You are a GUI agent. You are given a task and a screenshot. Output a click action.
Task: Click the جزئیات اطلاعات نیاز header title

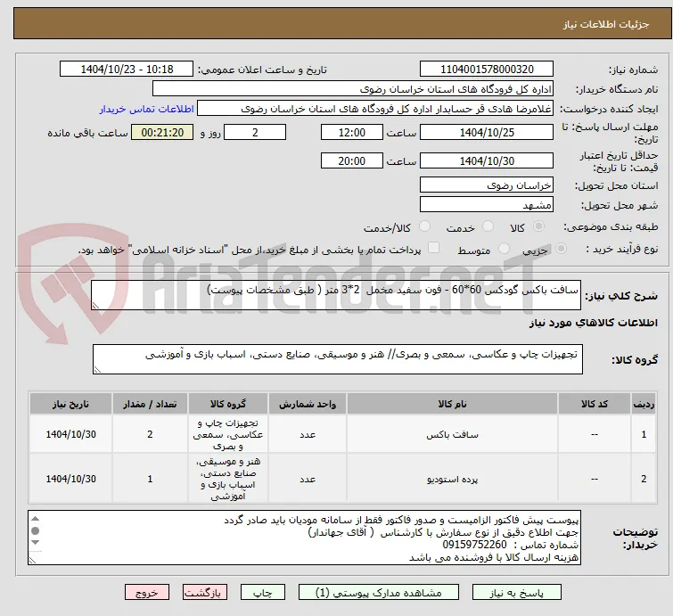(605, 24)
